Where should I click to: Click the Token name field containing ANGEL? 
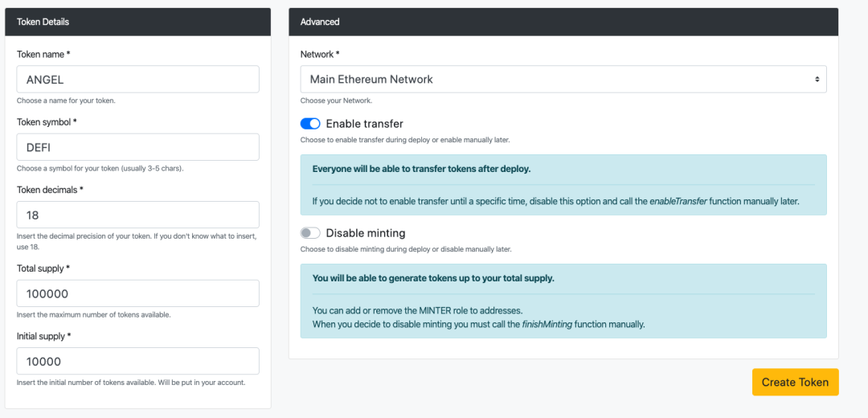(137, 80)
